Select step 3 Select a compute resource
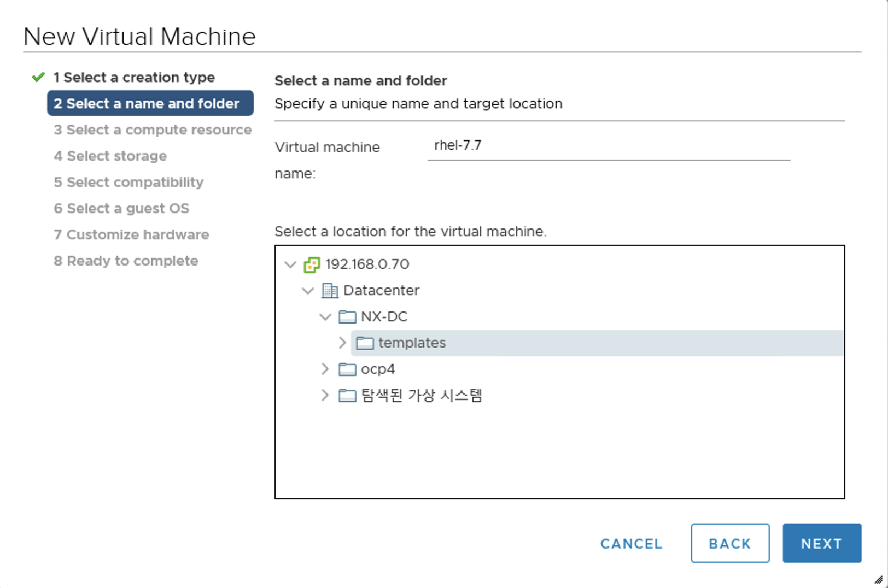 [x=153, y=130]
